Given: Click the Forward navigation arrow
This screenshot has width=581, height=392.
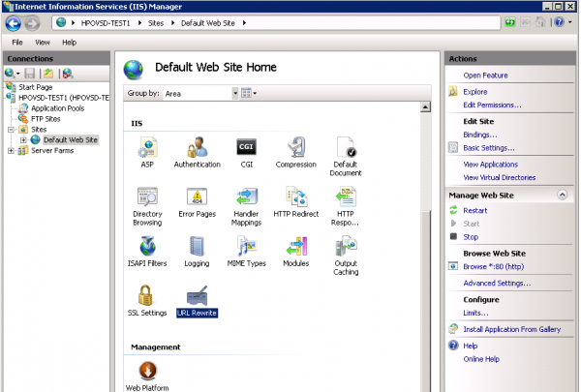Looking at the screenshot, I should 32,23.
